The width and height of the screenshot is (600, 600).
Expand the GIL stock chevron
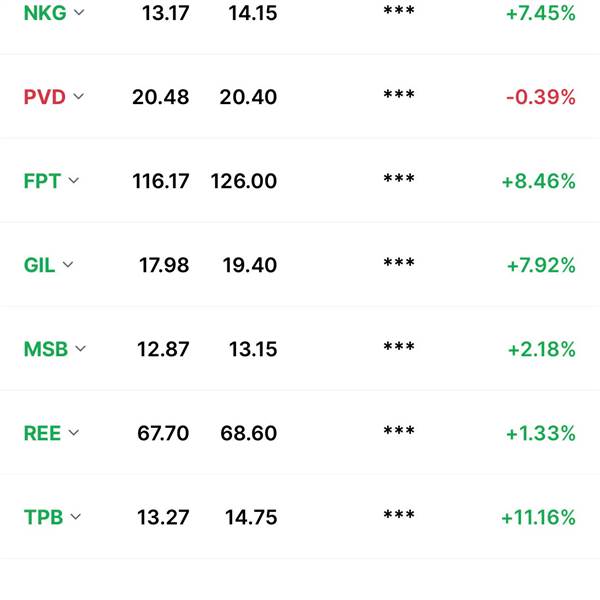[68, 265]
